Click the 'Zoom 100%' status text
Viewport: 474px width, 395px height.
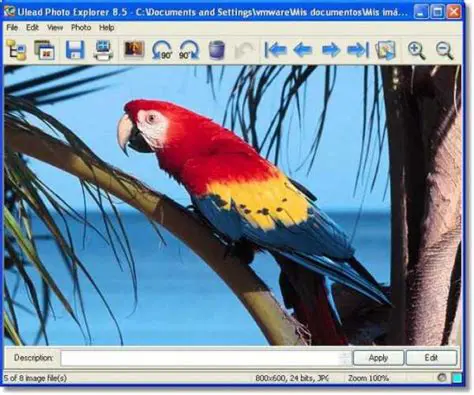(368, 378)
